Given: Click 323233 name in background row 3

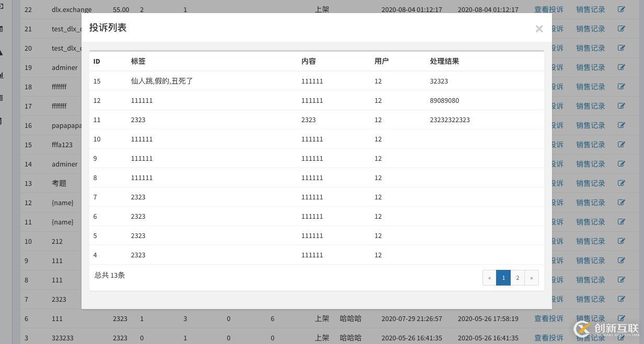Looking at the screenshot, I should (x=62, y=338).
